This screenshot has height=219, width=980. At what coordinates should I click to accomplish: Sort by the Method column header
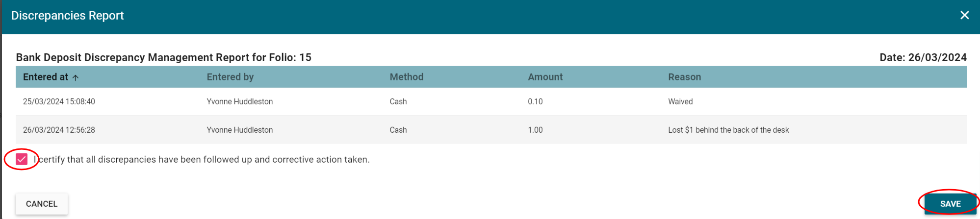pos(406,77)
